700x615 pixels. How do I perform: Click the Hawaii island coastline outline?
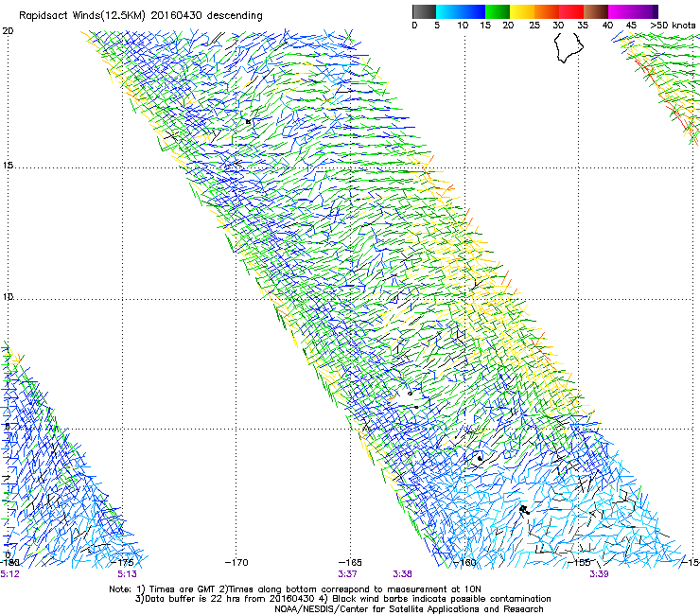[569, 47]
